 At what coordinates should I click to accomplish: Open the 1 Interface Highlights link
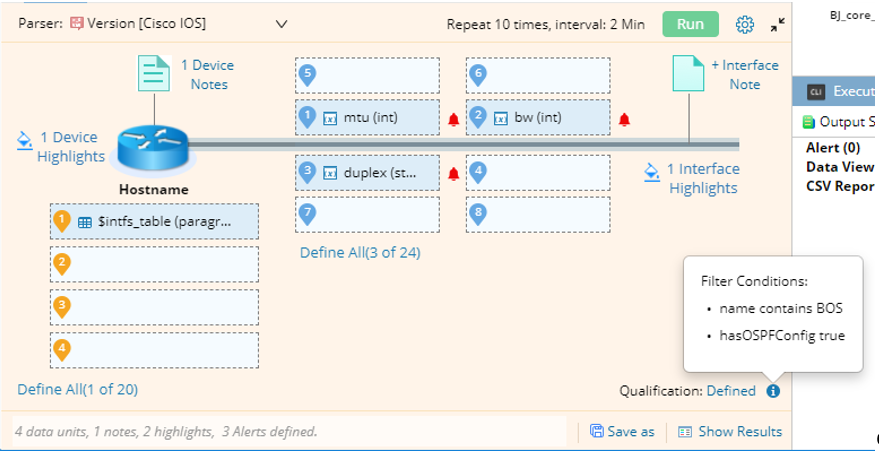(703, 178)
